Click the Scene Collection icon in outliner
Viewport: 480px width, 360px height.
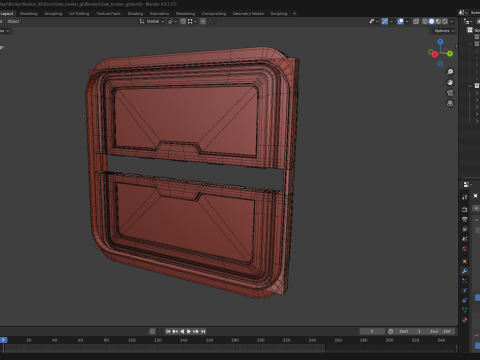tap(470, 30)
